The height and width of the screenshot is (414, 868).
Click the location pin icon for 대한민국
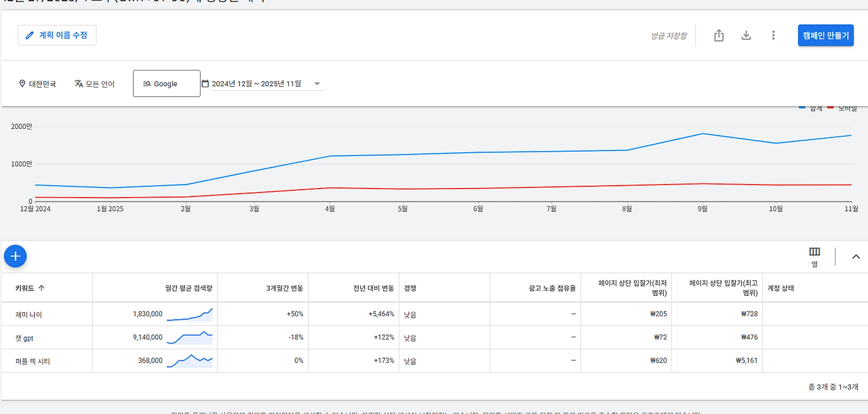tap(22, 84)
